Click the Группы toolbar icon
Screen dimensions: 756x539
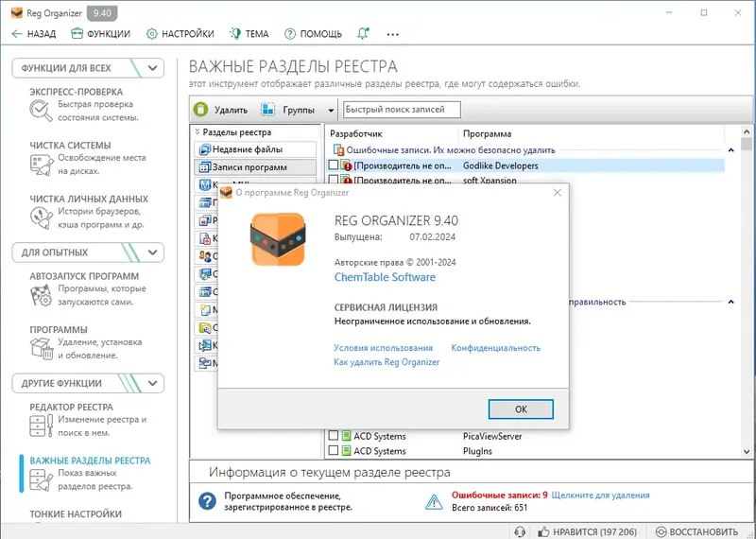[268, 110]
